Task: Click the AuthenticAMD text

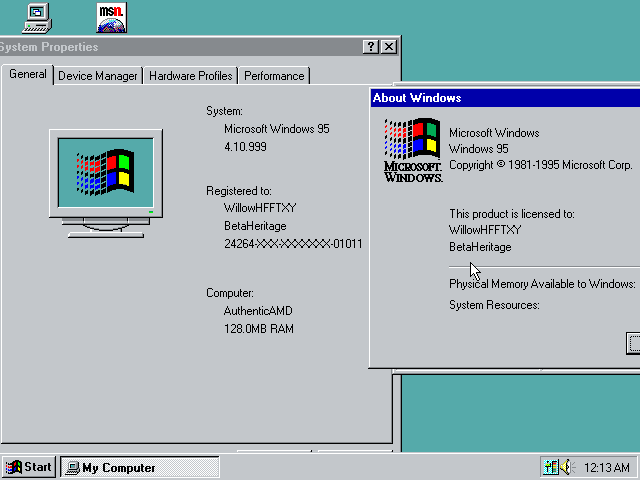Action: 258,311
